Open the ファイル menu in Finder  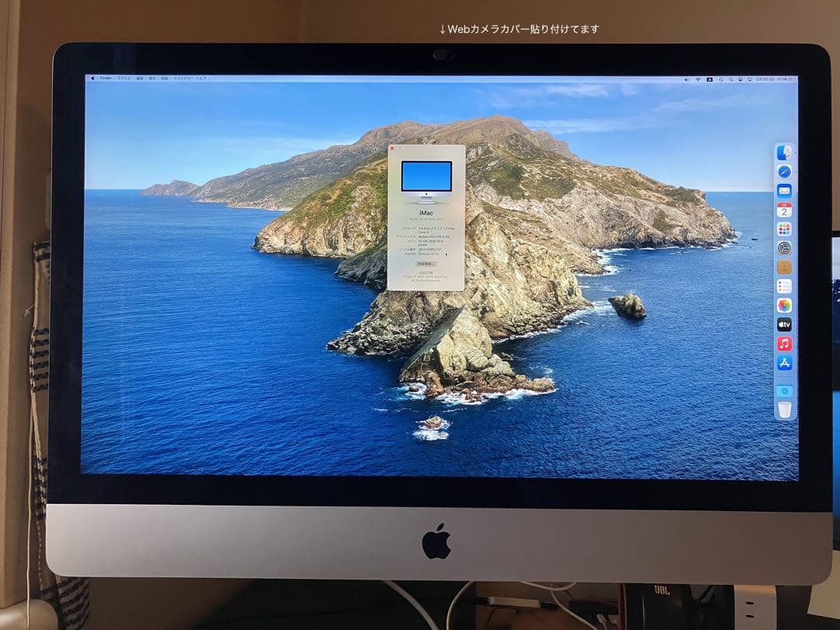click(124, 79)
